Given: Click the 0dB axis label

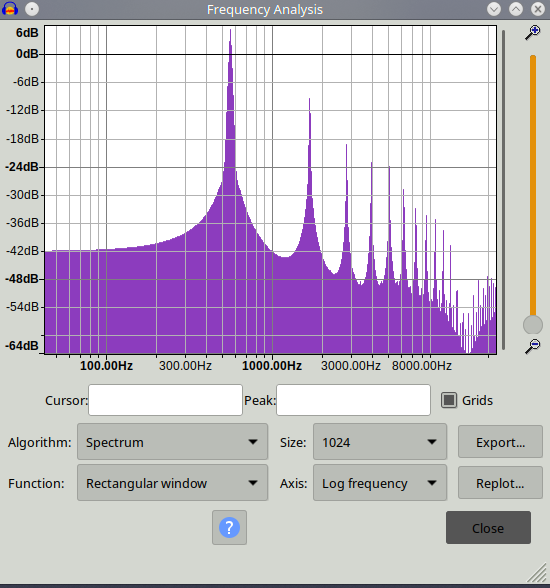Looking at the screenshot, I should [x=27, y=54].
